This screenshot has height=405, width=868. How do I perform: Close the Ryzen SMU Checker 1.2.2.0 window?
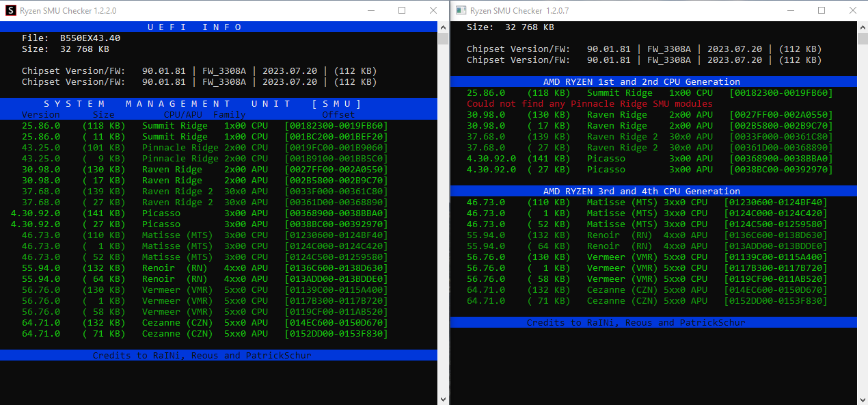click(433, 10)
